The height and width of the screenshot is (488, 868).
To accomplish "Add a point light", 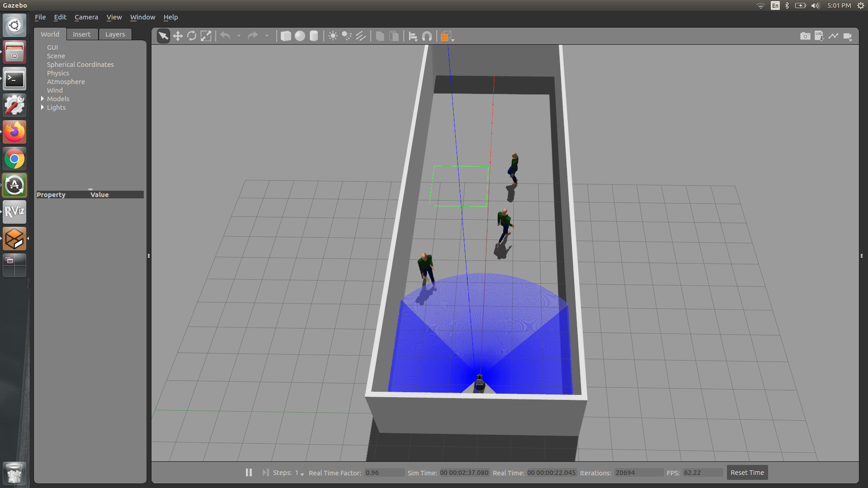I will point(333,36).
